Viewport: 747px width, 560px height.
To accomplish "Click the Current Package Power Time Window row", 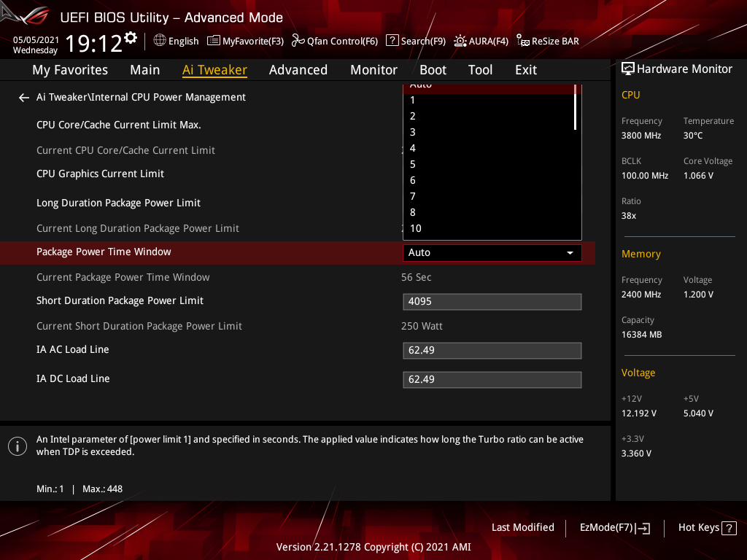I will (123, 278).
